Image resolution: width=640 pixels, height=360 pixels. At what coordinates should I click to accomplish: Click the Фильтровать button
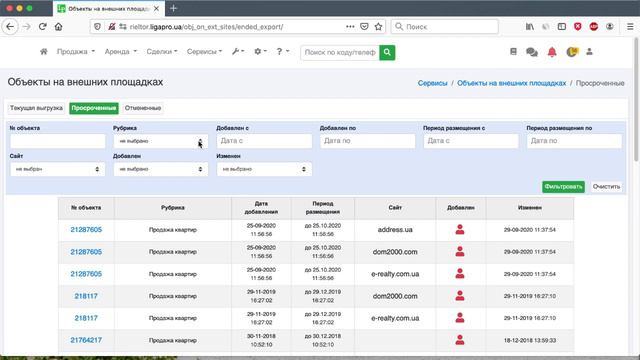(563, 187)
